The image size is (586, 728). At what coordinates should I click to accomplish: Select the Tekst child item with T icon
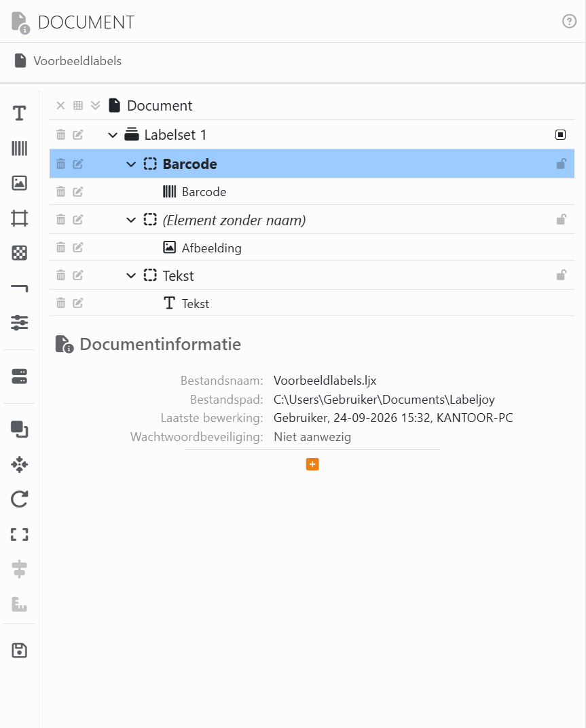[x=312, y=303]
